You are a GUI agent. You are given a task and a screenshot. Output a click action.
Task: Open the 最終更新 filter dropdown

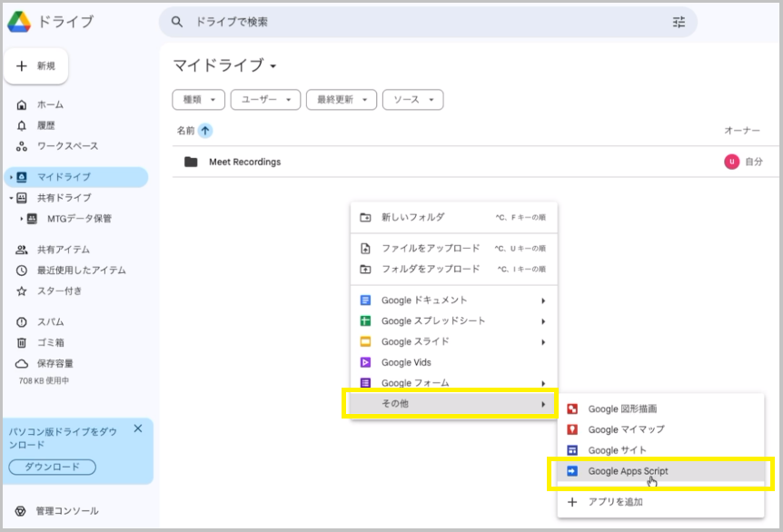tap(342, 100)
